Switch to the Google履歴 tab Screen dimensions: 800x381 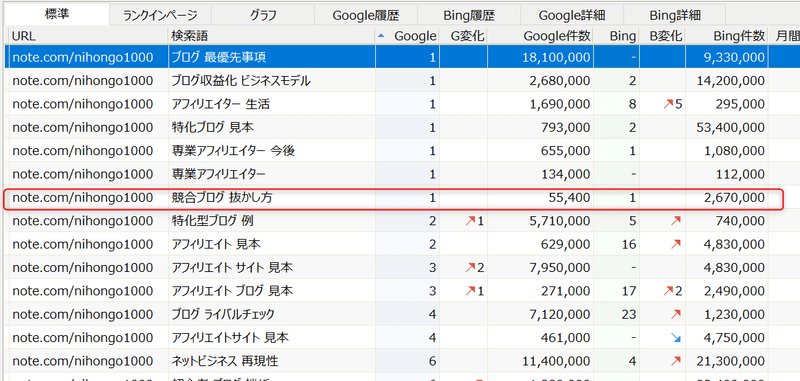coord(366,15)
